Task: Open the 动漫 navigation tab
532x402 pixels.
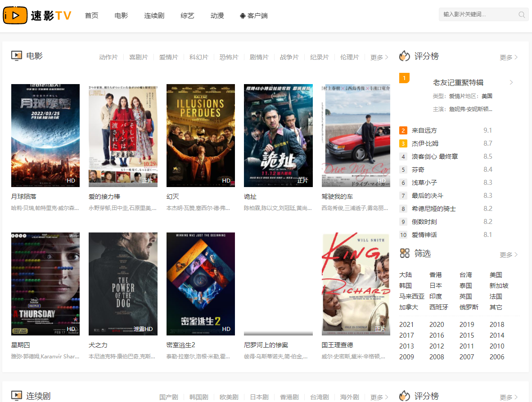Action: pyautogui.click(x=217, y=16)
